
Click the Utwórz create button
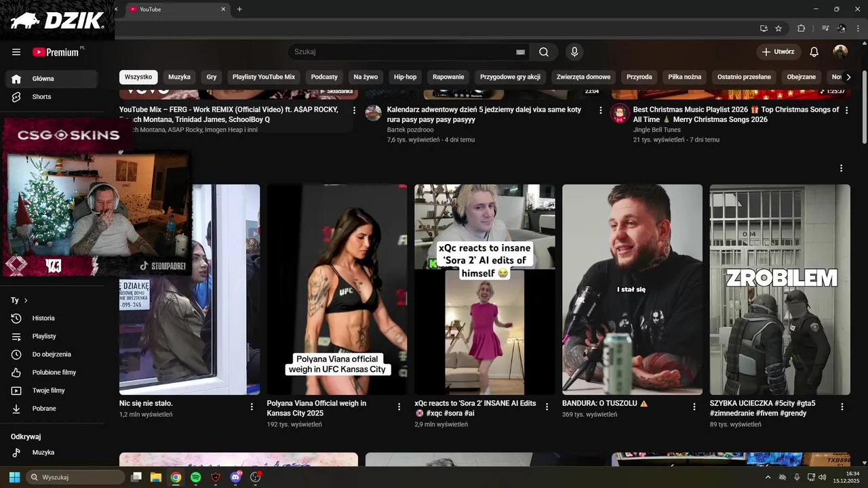(778, 52)
